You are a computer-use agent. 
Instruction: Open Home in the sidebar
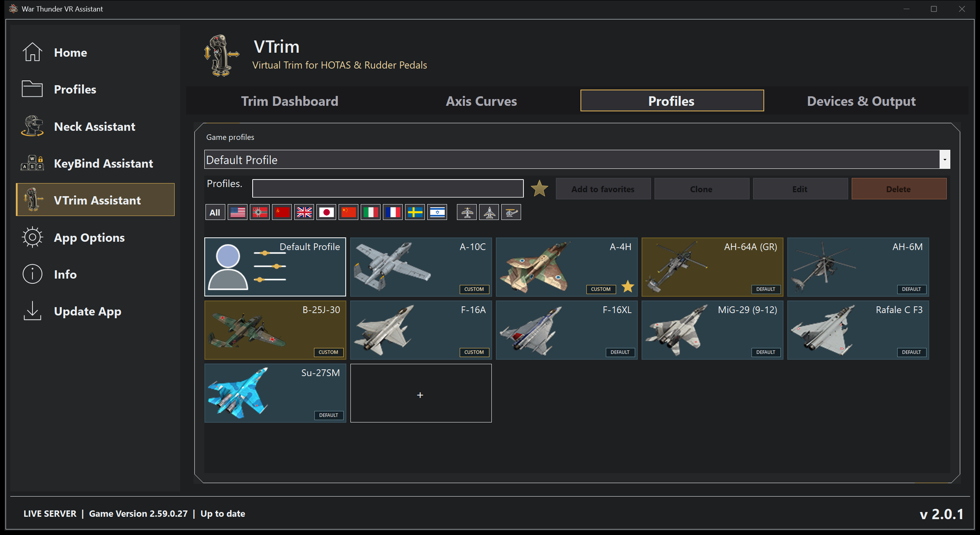click(x=95, y=52)
